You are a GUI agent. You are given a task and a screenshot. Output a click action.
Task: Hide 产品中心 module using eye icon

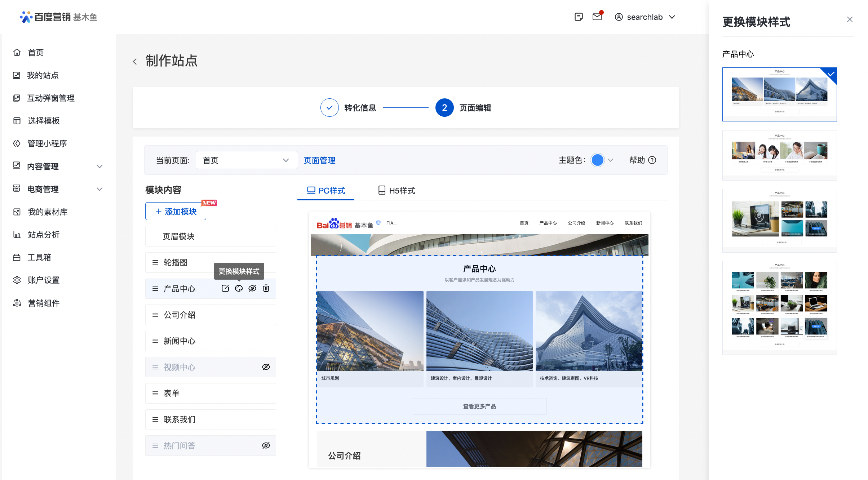[x=252, y=288]
